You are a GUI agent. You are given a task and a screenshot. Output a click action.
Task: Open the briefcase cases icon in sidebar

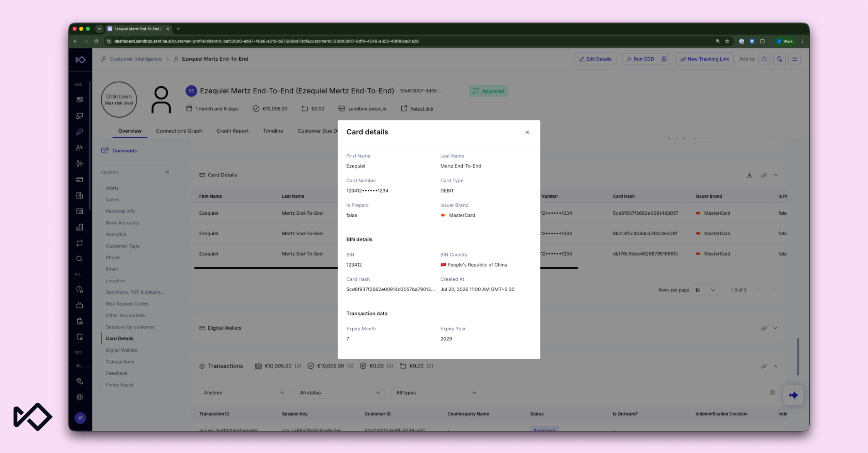click(80, 305)
